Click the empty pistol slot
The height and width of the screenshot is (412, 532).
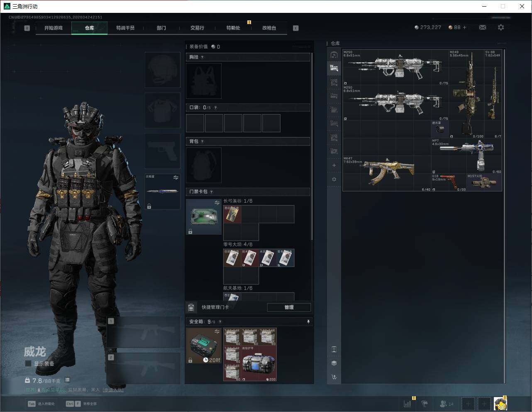pos(162,151)
